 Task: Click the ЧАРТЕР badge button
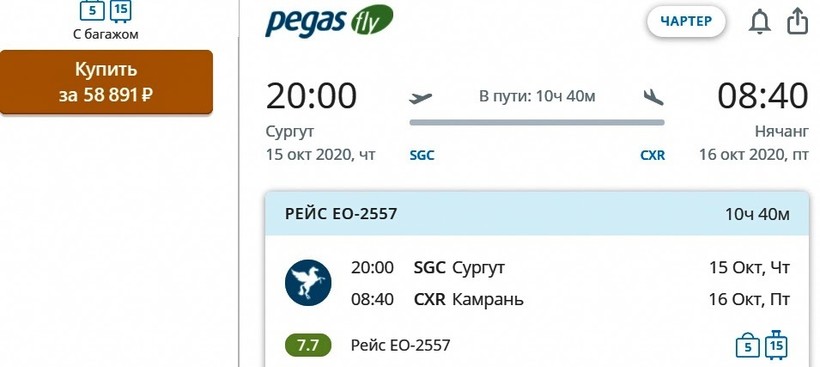pyautogui.click(x=686, y=21)
